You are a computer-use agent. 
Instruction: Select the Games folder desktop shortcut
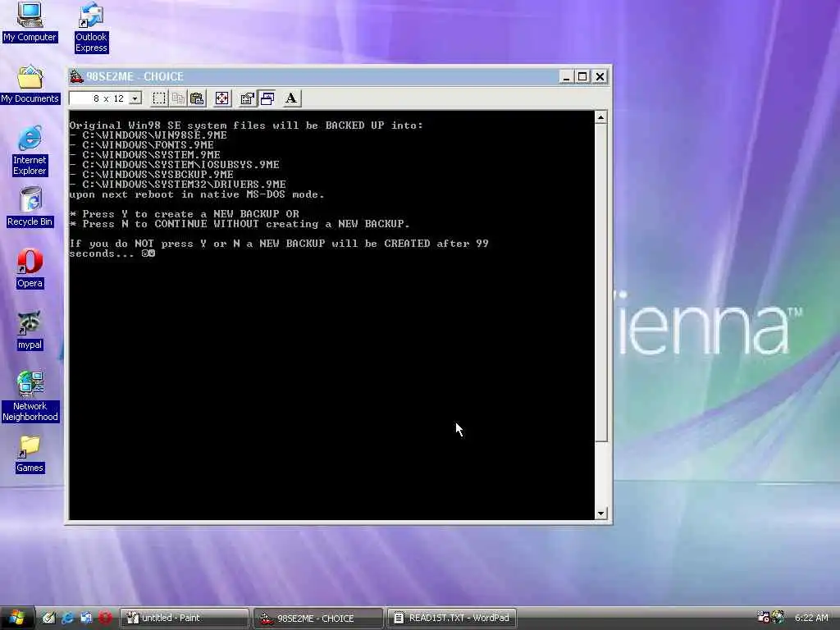(x=30, y=454)
